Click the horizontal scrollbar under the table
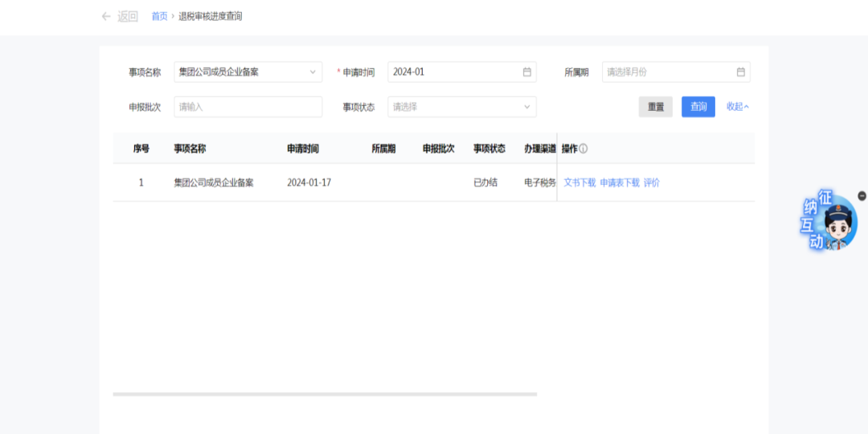The image size is (868, 434). (325, 395)
